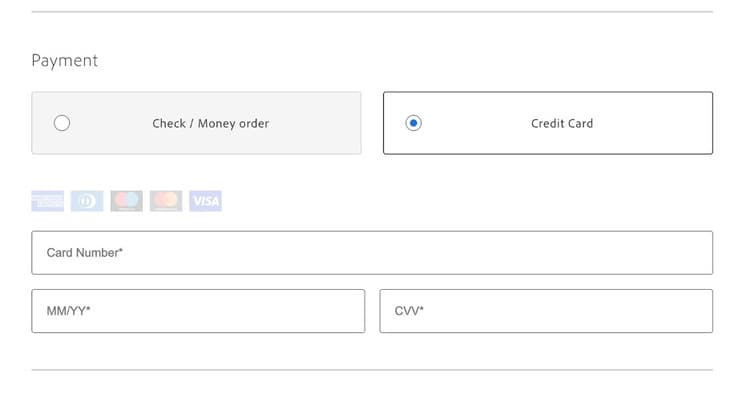The image size is (750, 394).
Task: Click the "Credit Card" label text
Action: pos(562,123)
